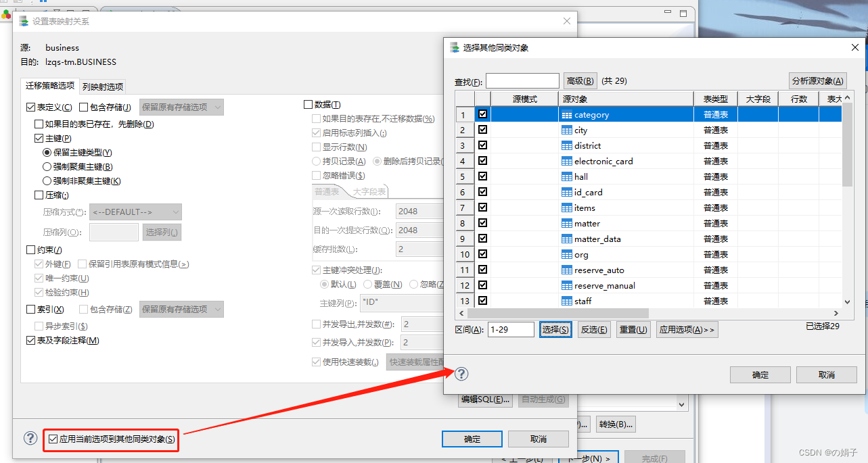Click horizontal scrollbar thumb of table list
This screenshot has height=463, width=868.
(558, 313)
